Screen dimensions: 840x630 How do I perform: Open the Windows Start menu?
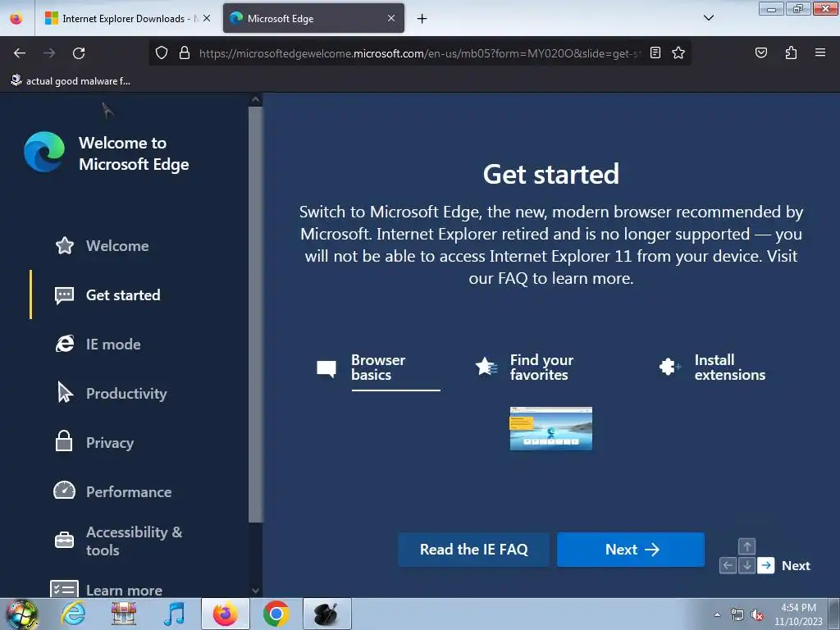click(x=21, y=614)
